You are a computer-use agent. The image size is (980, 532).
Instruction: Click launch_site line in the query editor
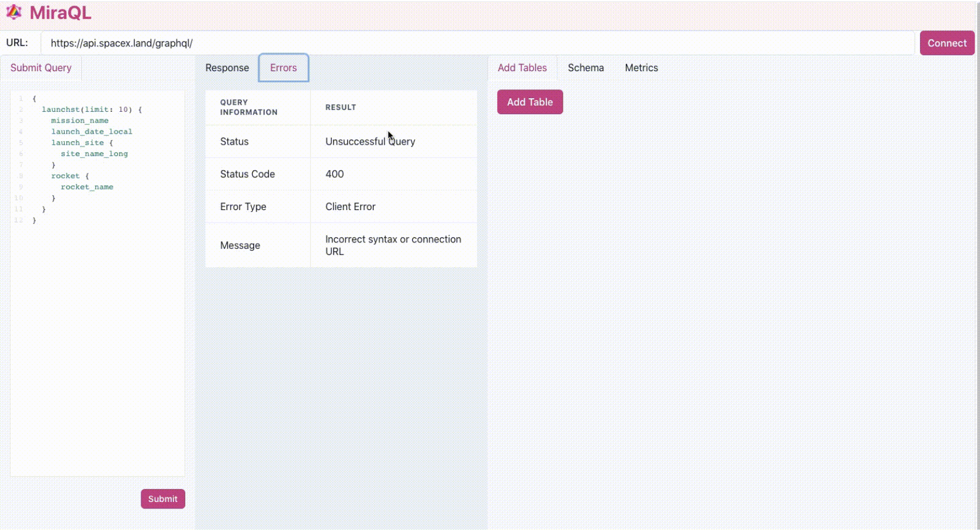click(x=82, y=143)
